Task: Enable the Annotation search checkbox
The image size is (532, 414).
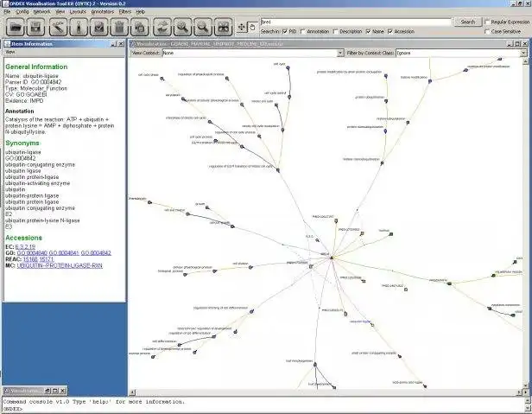Action: (303, 31)
